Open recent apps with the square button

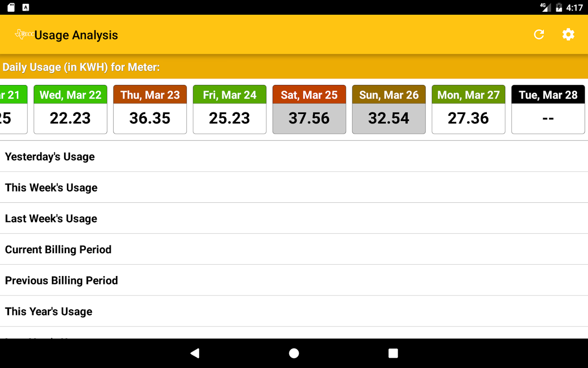(393, 353)
